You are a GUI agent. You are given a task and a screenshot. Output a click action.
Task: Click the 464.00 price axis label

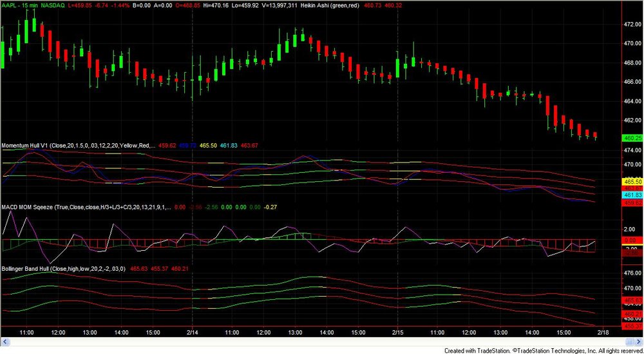(632, 101)
